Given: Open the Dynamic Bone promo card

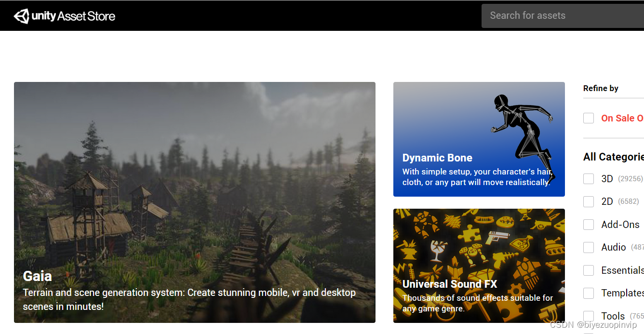Looking at the screenshot, I should (479, 139).
